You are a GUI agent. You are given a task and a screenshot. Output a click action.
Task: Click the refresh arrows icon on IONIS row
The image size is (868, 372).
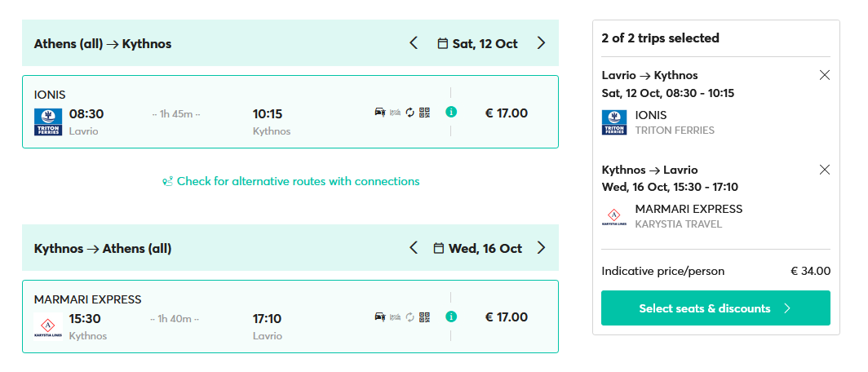click(x=410, y=112)
